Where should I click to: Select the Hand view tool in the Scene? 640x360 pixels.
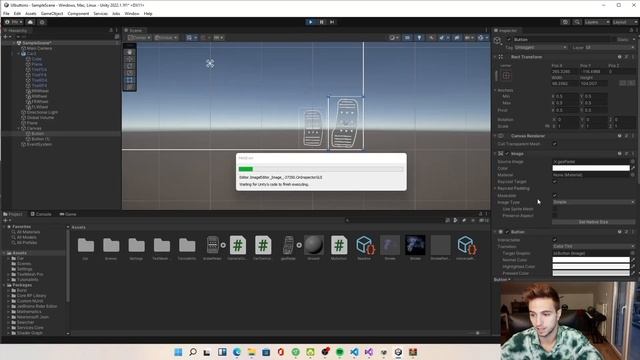tap(129, 52)
